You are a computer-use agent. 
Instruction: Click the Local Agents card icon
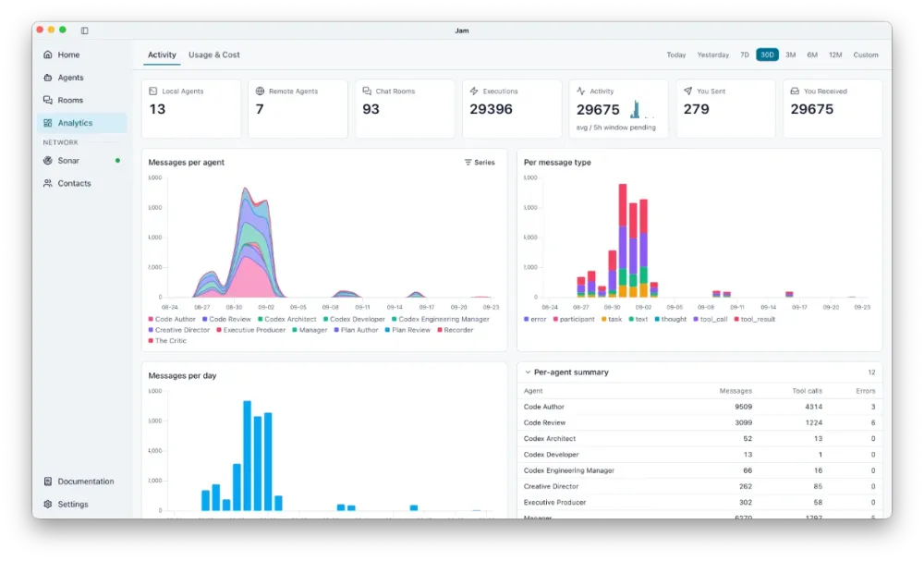pyautogui.click(x=153, y=91)
